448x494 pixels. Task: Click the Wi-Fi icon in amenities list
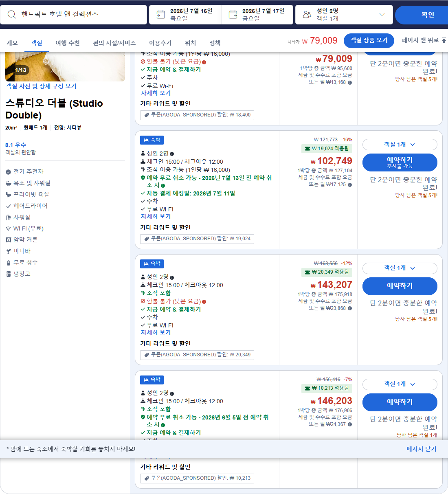[8, 228]
